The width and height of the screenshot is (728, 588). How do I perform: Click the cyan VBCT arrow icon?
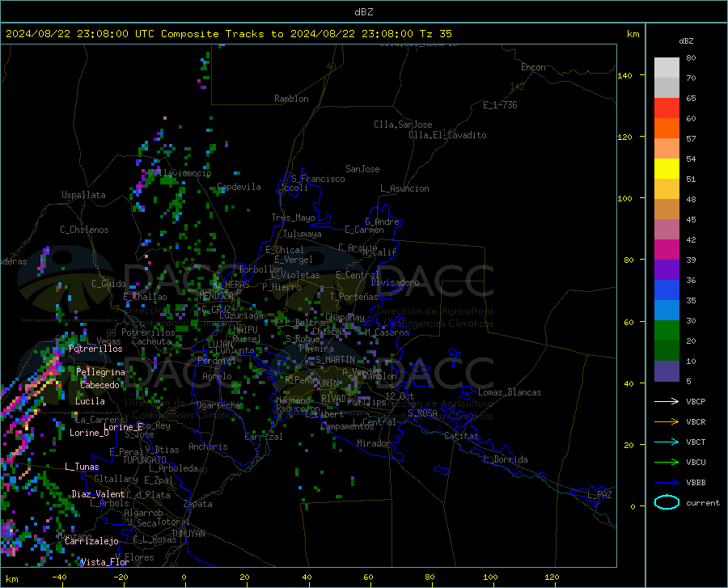[x=667, y=442]
